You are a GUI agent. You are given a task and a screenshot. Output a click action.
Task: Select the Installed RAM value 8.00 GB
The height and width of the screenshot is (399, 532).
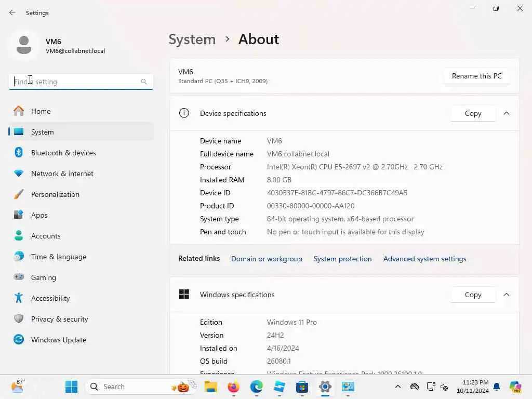click(279, 180)
